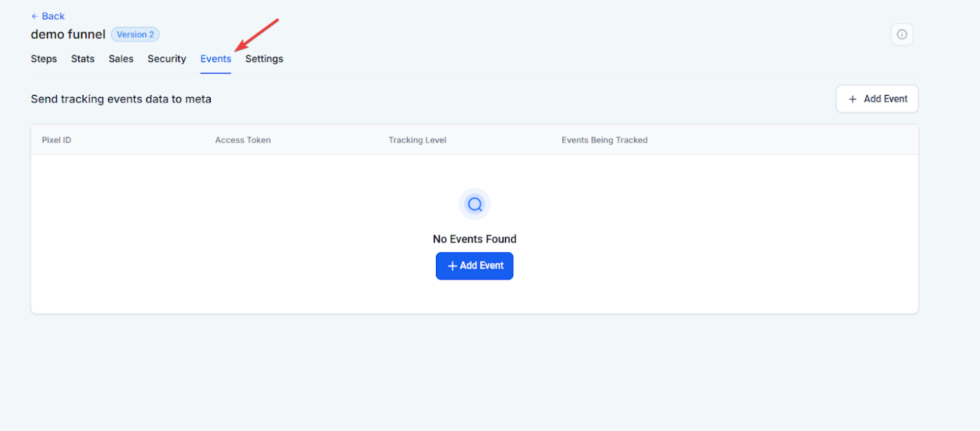Select the Events tab
The height and width of the screenshot is (431, 980).
(215, 59)
